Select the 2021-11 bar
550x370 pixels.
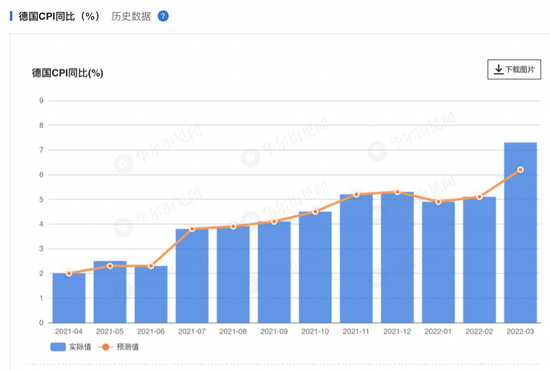tap(356, 258)
